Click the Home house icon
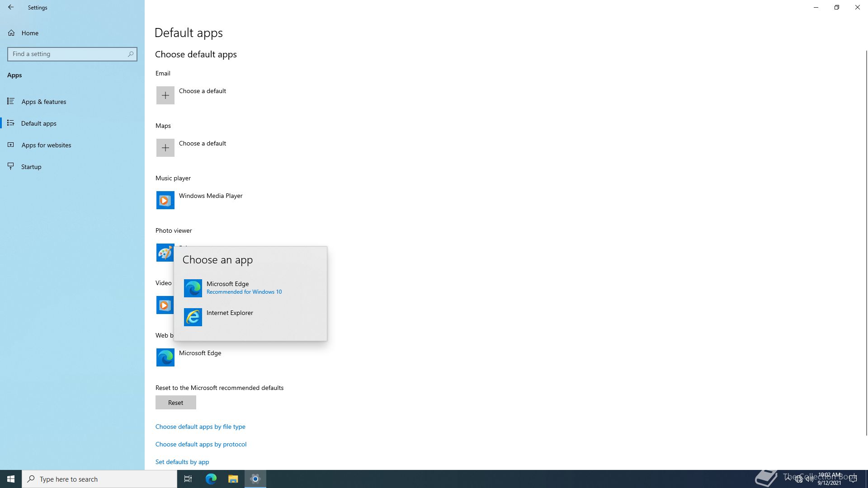The width and height of the screenshot is (868, 488). 11,33
